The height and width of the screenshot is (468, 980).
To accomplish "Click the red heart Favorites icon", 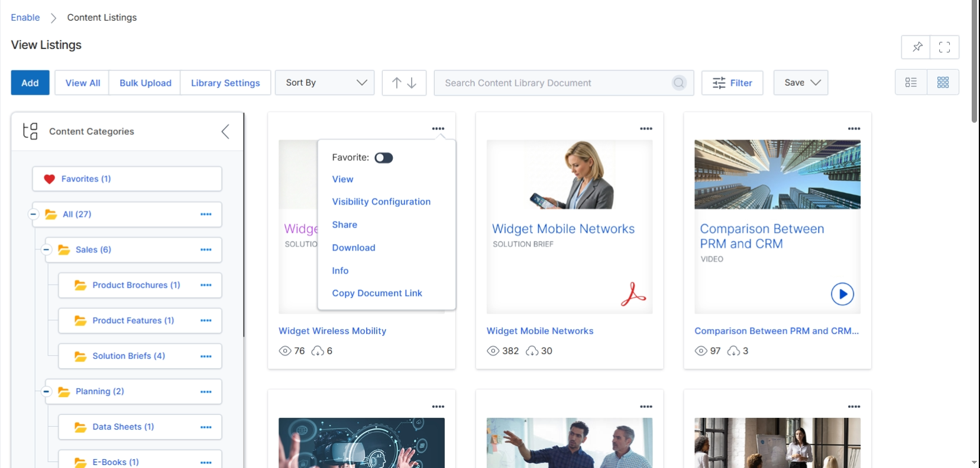I will pyautogui.click(x=50, y=179).
